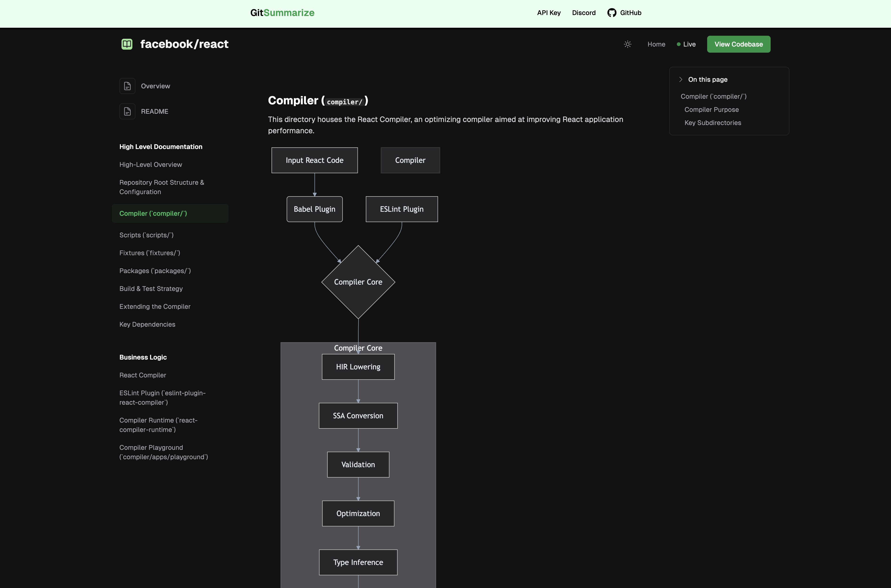Open the API Key link
Screen dimensions: 891x588
(x=548, y=13)
